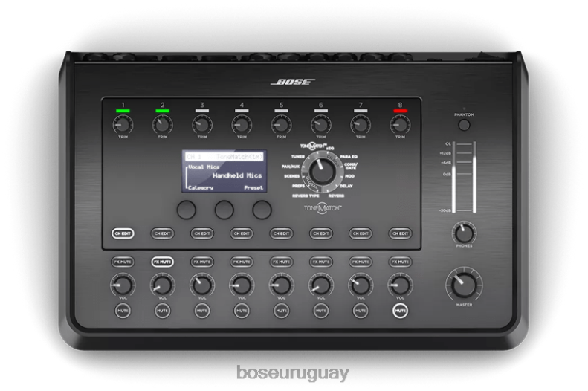Viewport: 588px width, 391px height.
Task: Toggle the PHANTOM power button
Action: tap(465, 125)
